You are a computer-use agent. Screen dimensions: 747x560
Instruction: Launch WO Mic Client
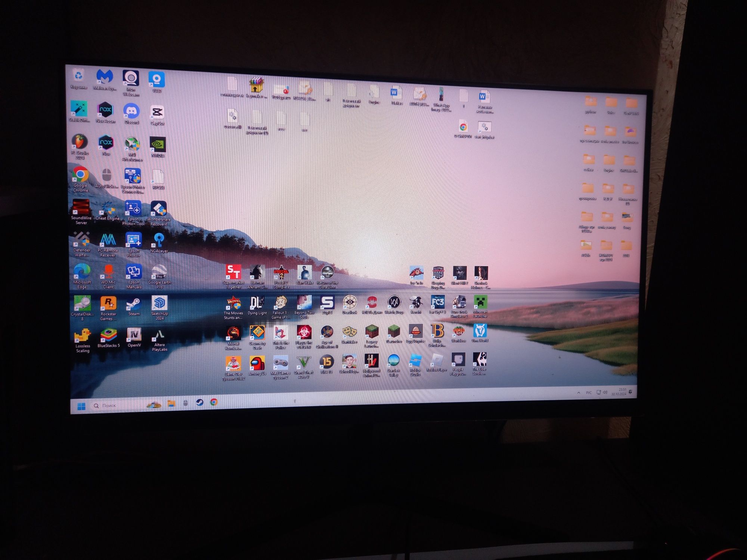108,276
